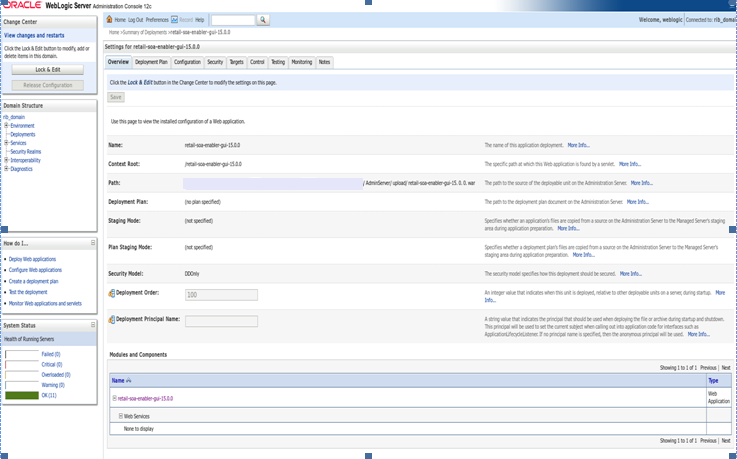Click the Warning (0) status link
The width and height of the screenshot is (737, 459).
pos(53,385)
